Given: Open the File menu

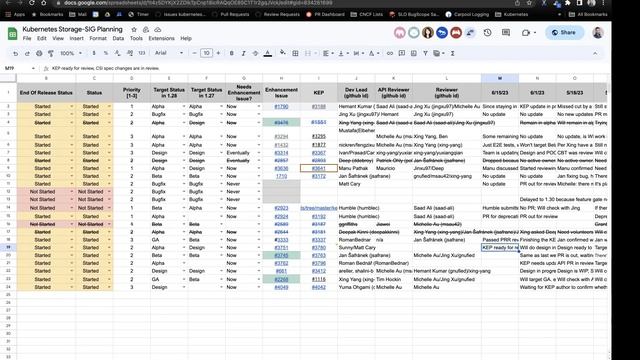Looking at the screenshot, I should (27, 38).
